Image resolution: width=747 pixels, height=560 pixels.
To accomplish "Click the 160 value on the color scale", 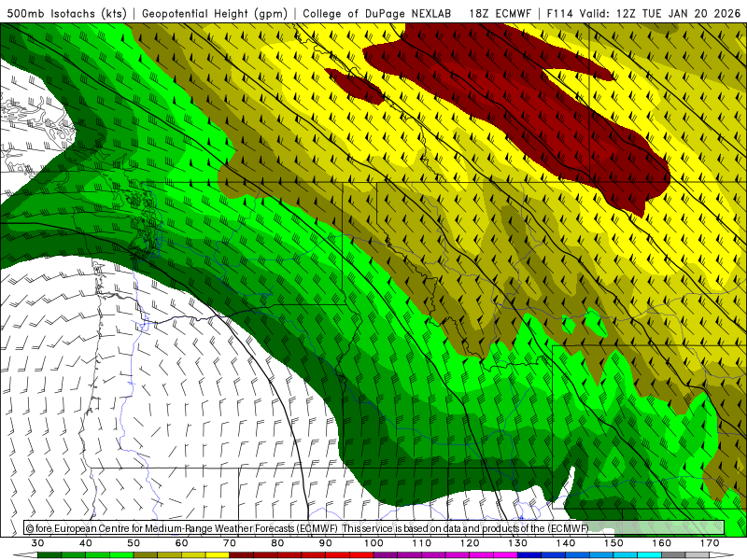I will (662, 543).
